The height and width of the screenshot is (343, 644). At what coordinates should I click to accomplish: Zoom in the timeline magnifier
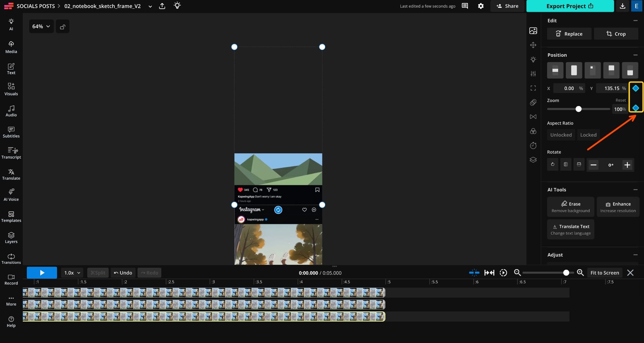[580, 273]
